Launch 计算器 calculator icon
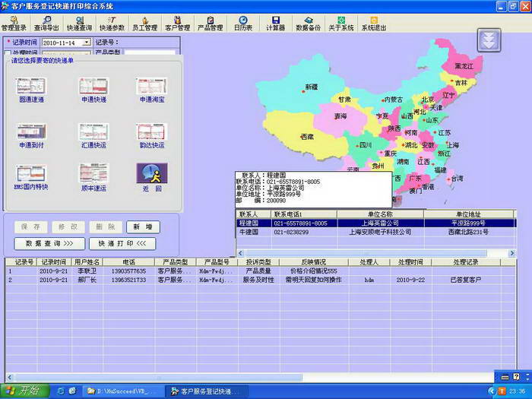The height and width of the screenshot is (399, 532). [275, 24]
